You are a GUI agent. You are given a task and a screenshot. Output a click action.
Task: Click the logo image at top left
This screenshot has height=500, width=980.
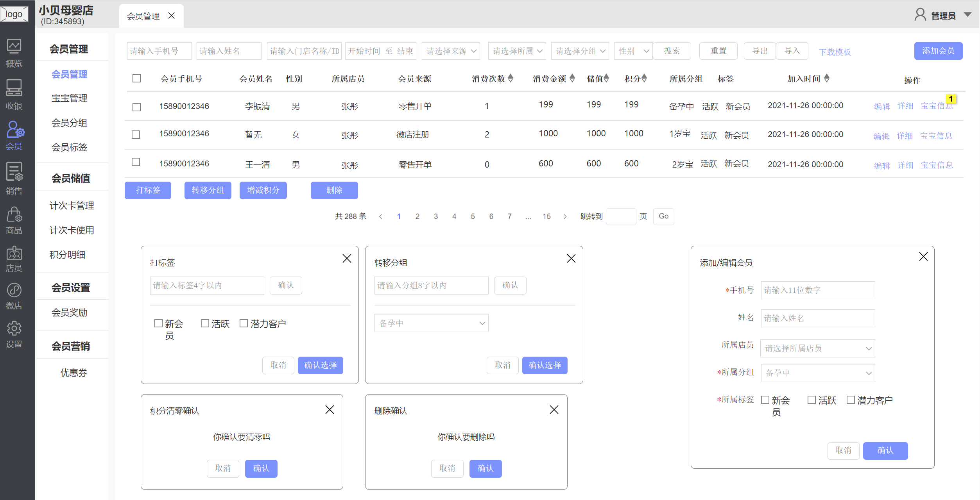[14, 14]
